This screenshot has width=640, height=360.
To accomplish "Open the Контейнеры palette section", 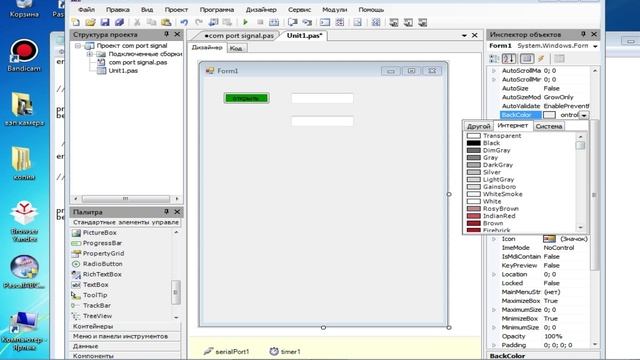I will 125,326.
